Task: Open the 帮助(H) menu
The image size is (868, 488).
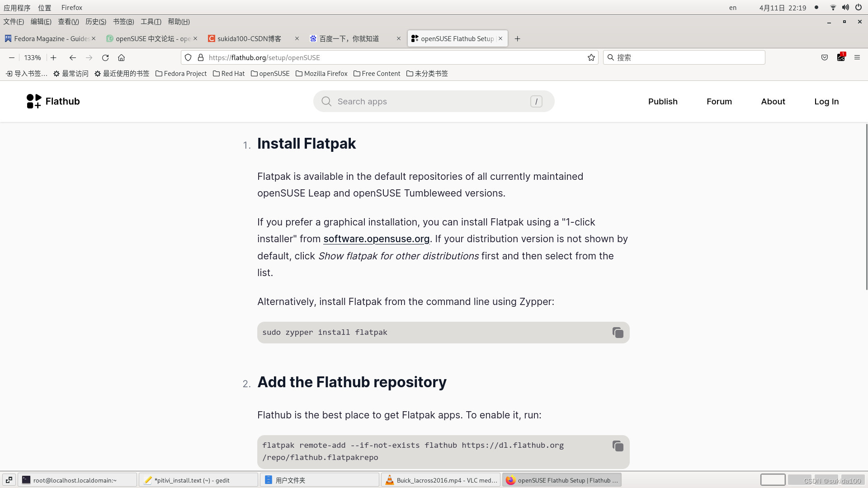Action: (x=179, y=22)
